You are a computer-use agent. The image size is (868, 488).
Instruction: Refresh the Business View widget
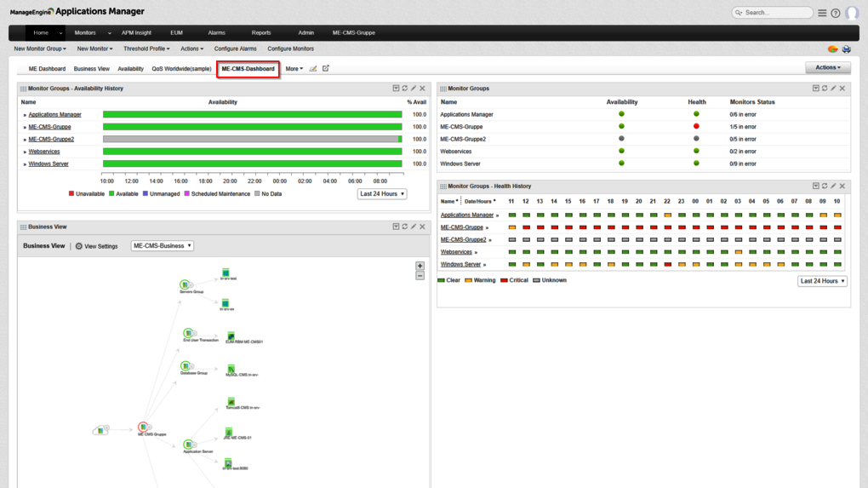405,227
